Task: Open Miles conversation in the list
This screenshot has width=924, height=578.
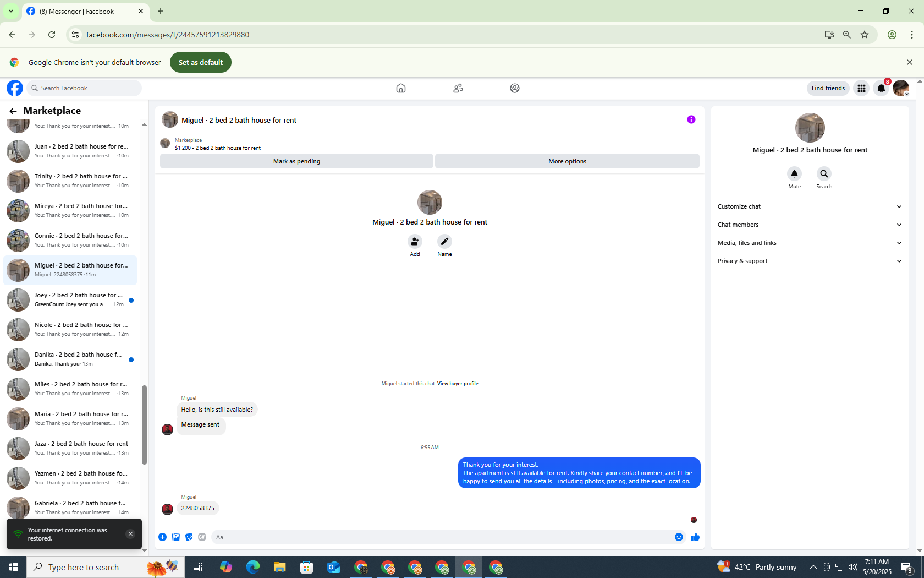Action: pos(70,389)
